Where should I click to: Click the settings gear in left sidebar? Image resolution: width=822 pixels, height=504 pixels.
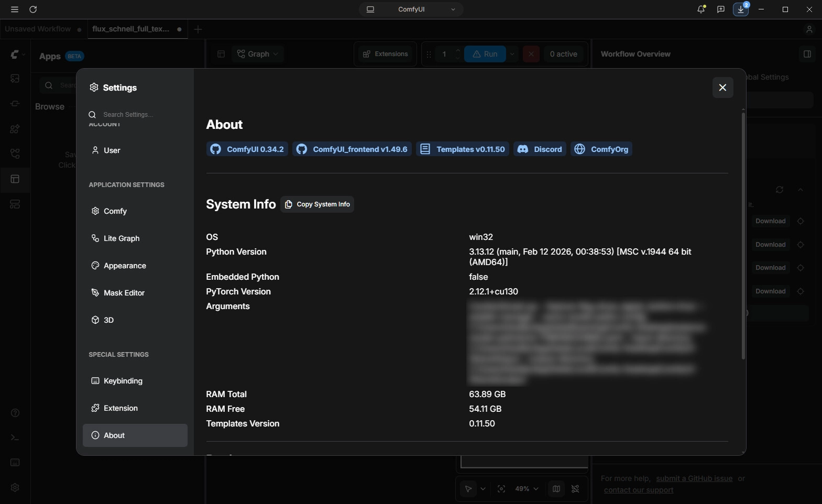tap(15, 488)
